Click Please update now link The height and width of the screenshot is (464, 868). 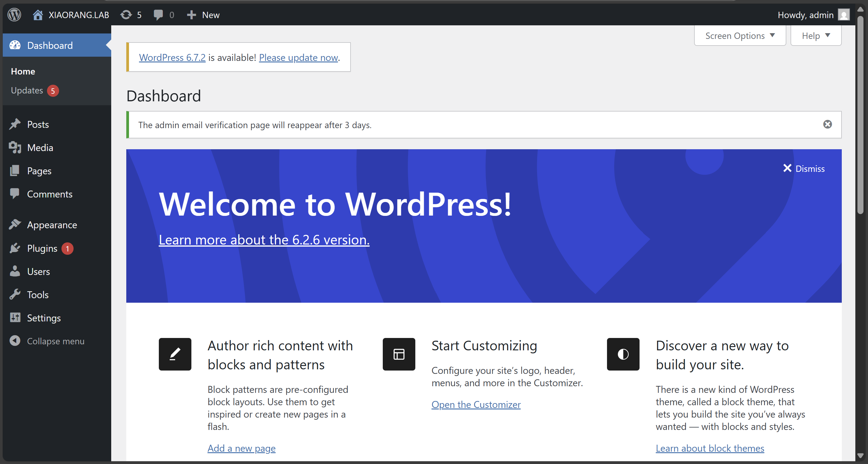298,58
